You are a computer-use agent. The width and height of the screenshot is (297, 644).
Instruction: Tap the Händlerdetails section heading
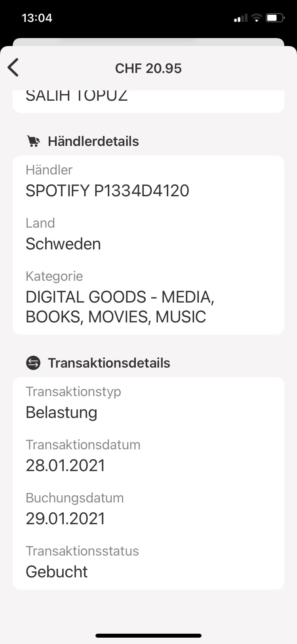tap(93, 142)
